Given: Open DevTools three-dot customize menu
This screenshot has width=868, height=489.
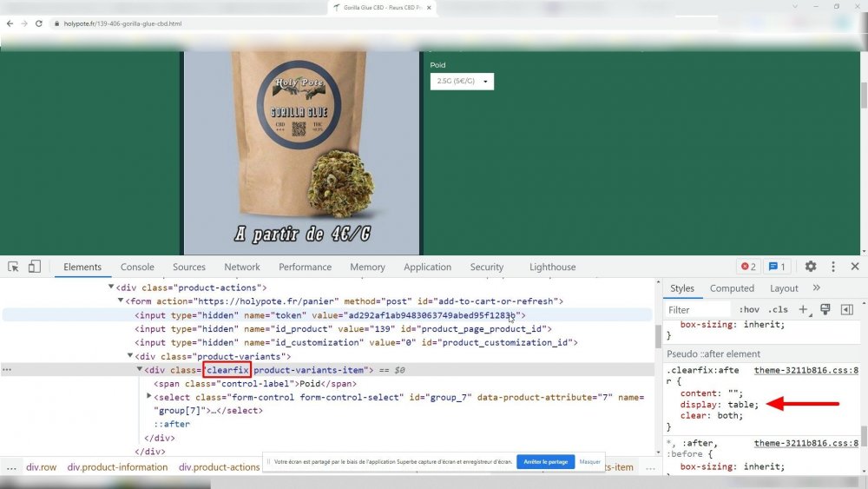Looking at the screenshot, I should click(x=833, y=267).
